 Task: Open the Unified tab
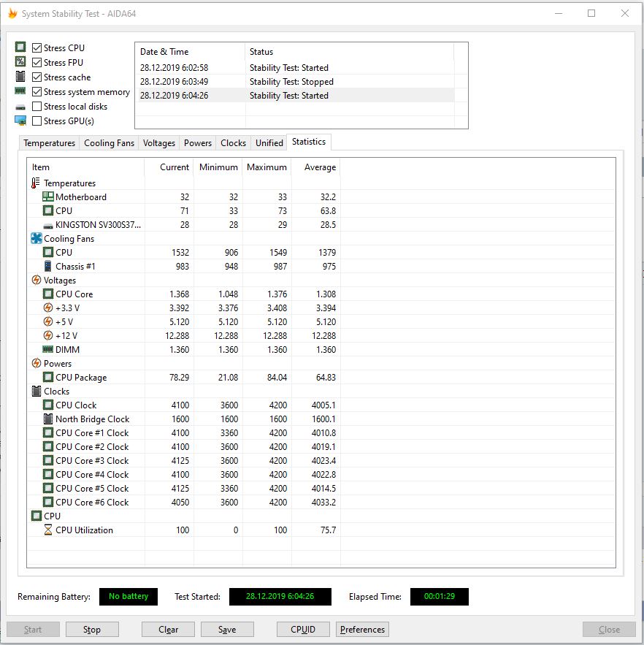click(269, 142)
